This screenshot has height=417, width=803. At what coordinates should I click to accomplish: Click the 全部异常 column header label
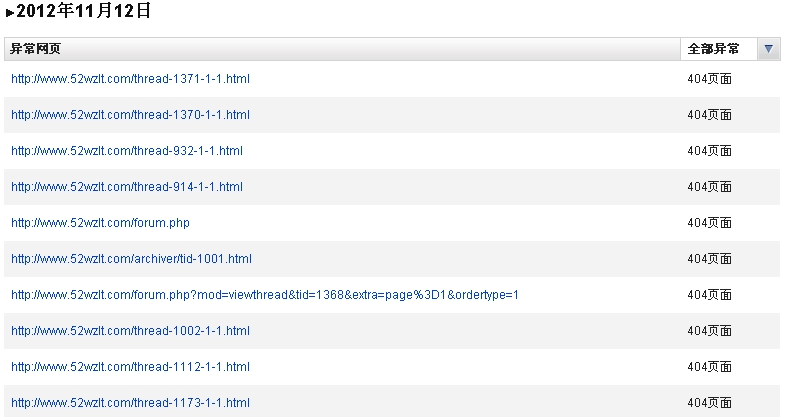(x=713, y=49)
